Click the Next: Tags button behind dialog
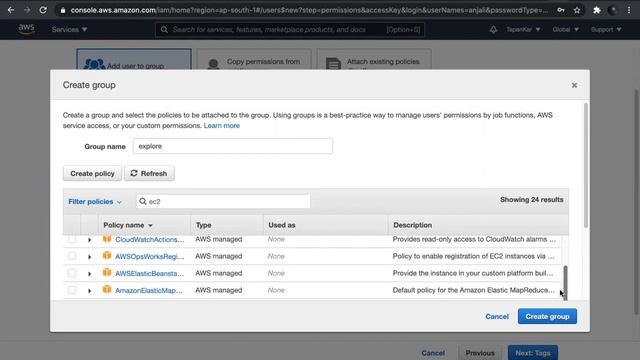This screenshot has height=360, width=640. pos(533,353)
